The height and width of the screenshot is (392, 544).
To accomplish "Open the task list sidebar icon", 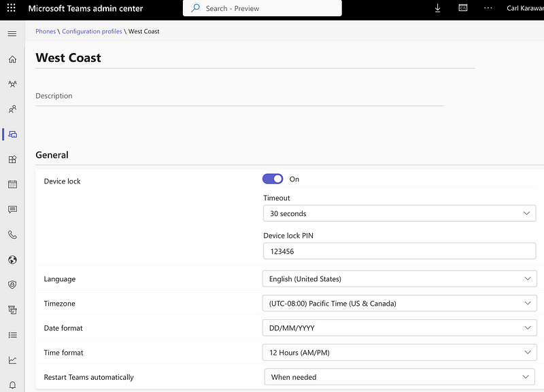I will point(12,335).
